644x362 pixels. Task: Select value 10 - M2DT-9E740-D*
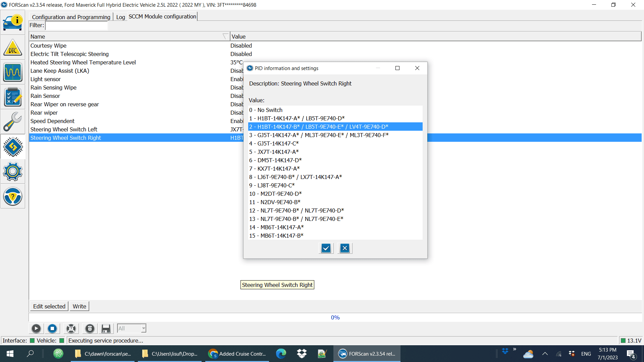(x=335, y=194)
